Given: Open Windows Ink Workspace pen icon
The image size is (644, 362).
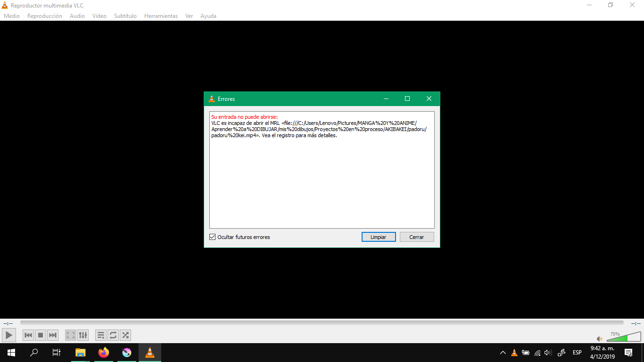Looking at the screenshot, I should coord(561,353).
